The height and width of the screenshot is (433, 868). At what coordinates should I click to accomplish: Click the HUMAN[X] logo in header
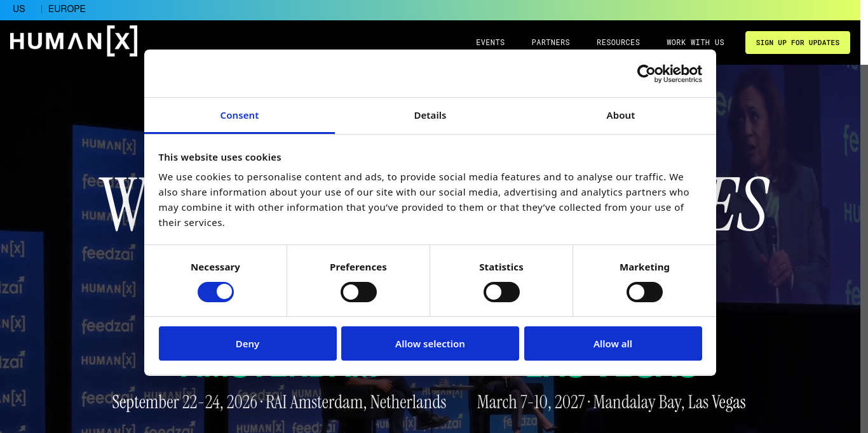pyautogui.click(x=74, y=42)
